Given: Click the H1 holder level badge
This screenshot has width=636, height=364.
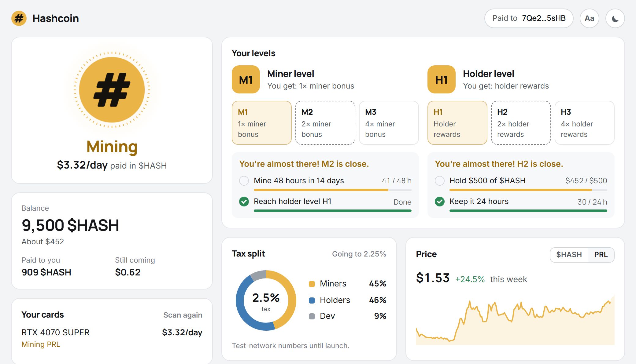Looking at the screenshot, I should point(442,79).
